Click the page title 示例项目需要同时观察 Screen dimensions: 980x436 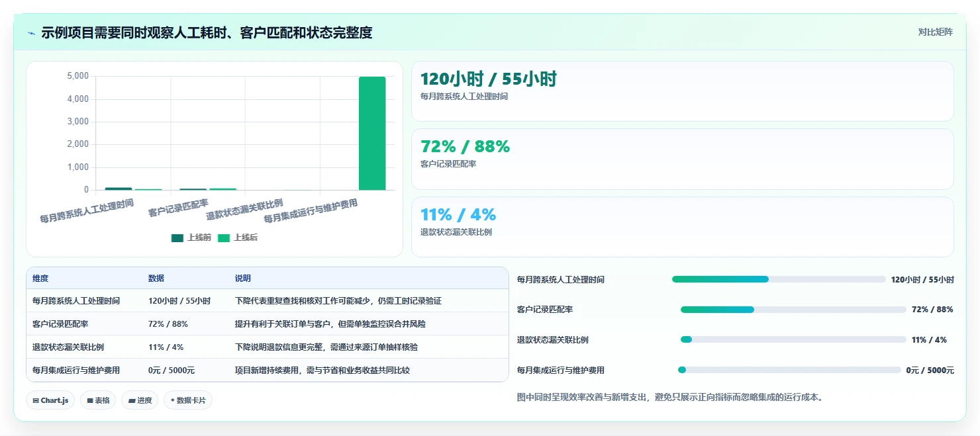(x=207, y=32)
